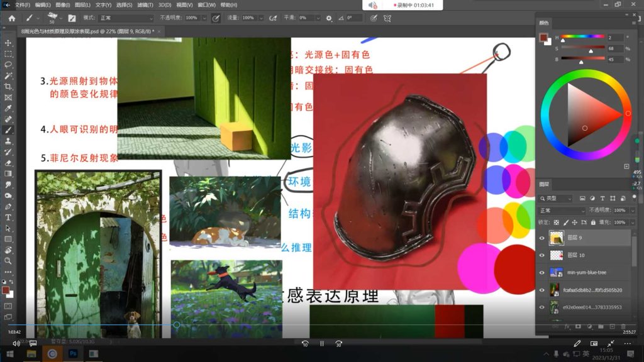Image resolution: width=644 pixels, height=362 pixels.
Task: Click the e92e0eee layer thumbnail
Action: click(x=553, y=305)
